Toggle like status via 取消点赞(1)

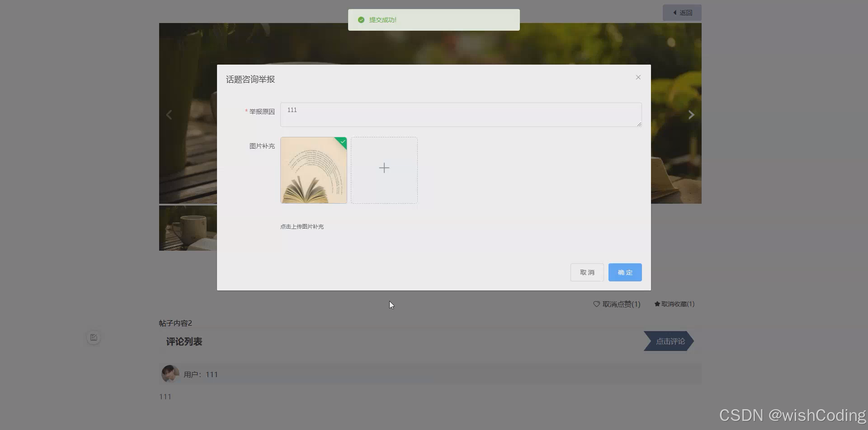coord(621,304)
